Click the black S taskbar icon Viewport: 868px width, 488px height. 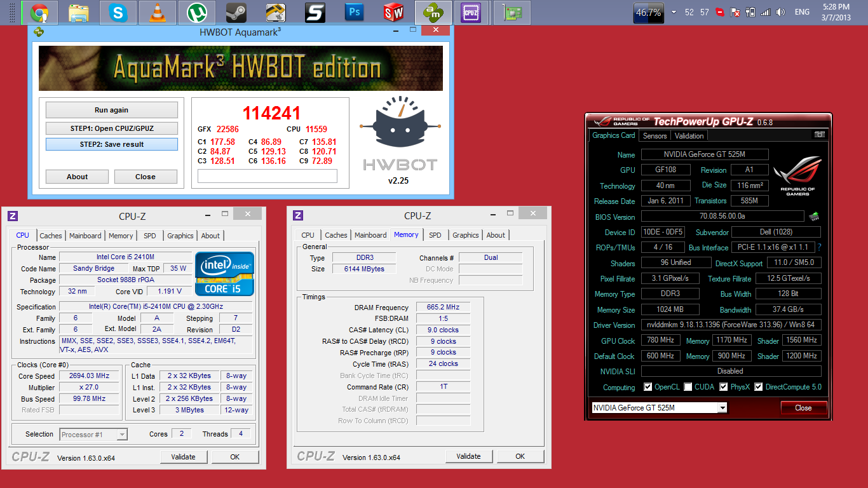click(315, 12)
